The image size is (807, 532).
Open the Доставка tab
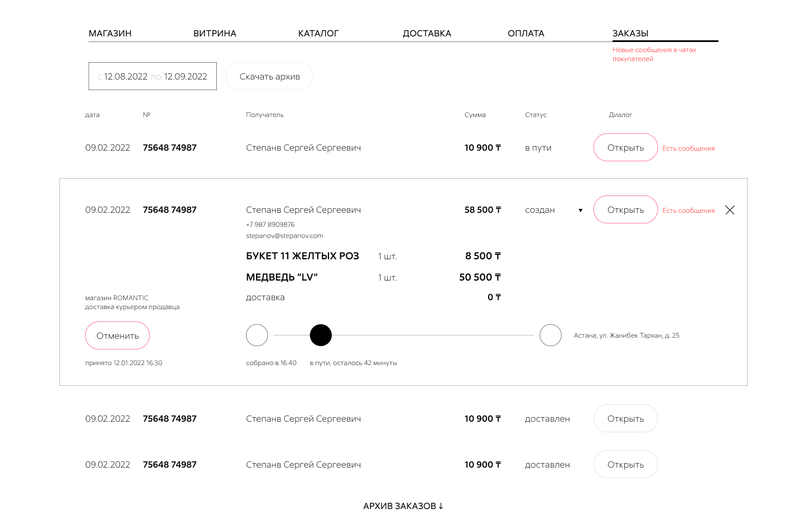tap(426, 34)
